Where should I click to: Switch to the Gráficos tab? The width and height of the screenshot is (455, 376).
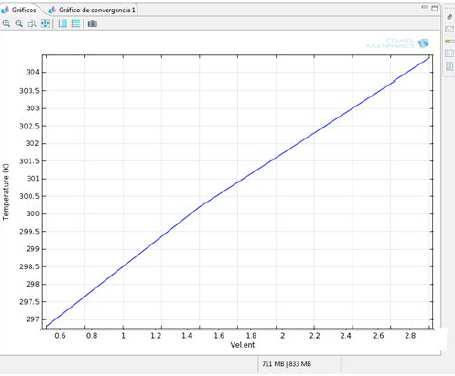pyautogui.click(x=20, y=10)
